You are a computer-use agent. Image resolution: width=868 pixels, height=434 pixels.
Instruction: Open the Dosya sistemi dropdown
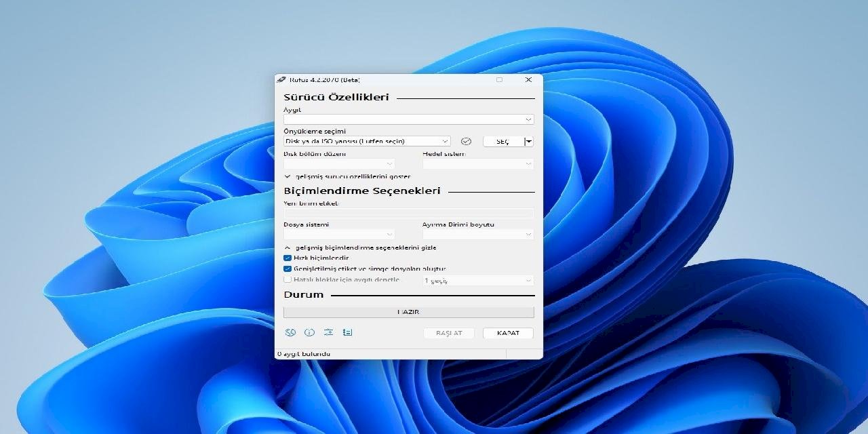(338, 234)
